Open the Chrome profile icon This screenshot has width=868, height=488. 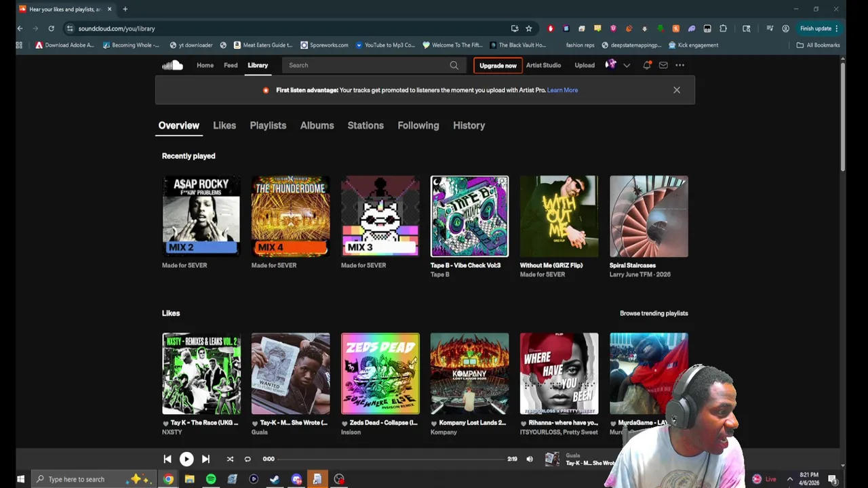coord(785,28)
